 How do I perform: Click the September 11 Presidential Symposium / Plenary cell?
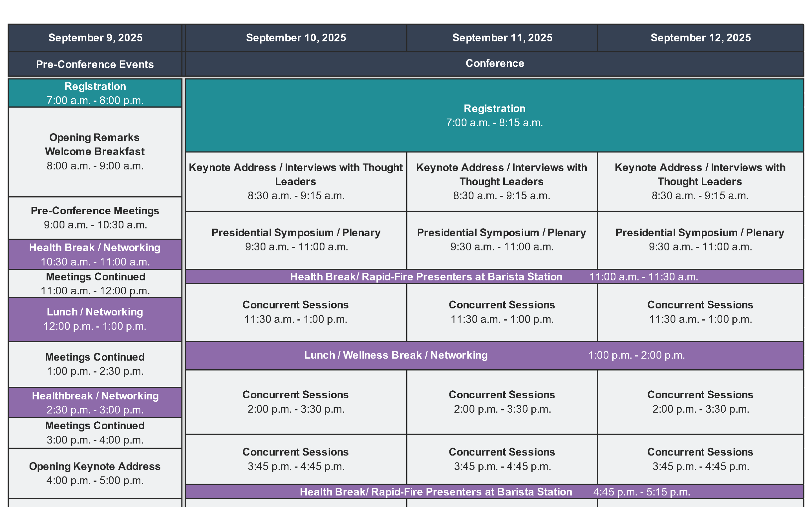(x=502, y=240)
